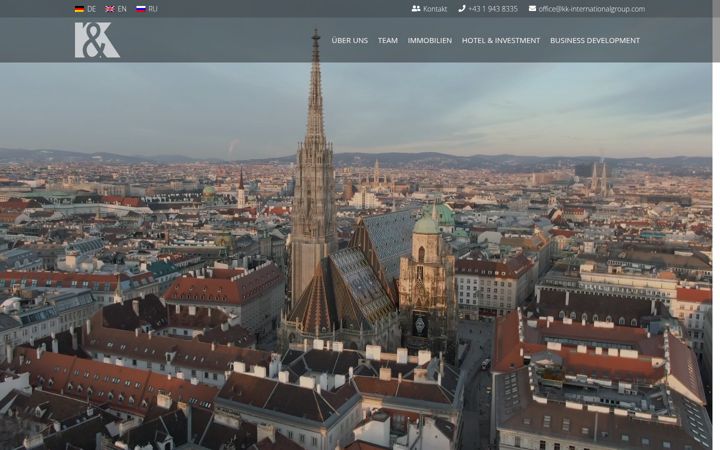Screen dimensions: 720x450
Task: Open the ÜBER UNS menu
Action: 349,40
